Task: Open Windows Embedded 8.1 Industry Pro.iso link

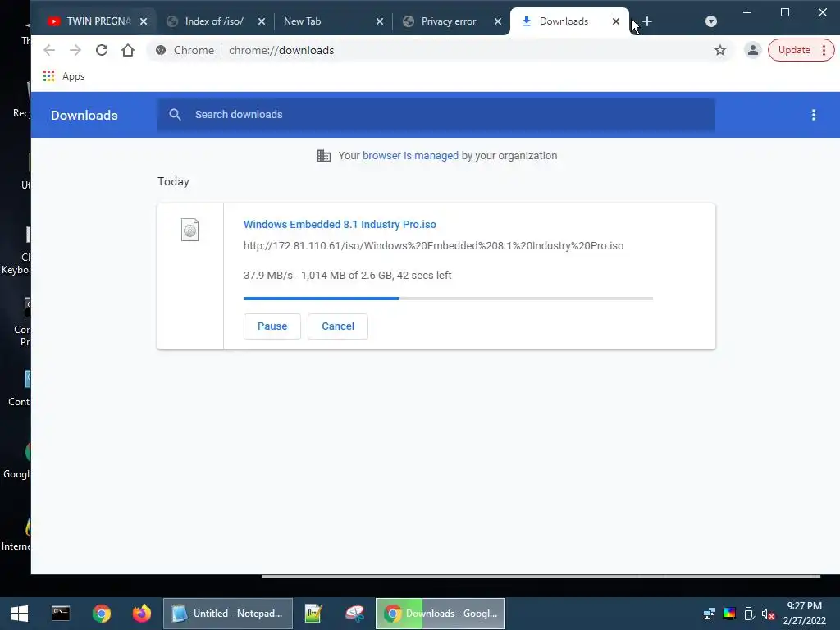Action: tap(340, 225)
